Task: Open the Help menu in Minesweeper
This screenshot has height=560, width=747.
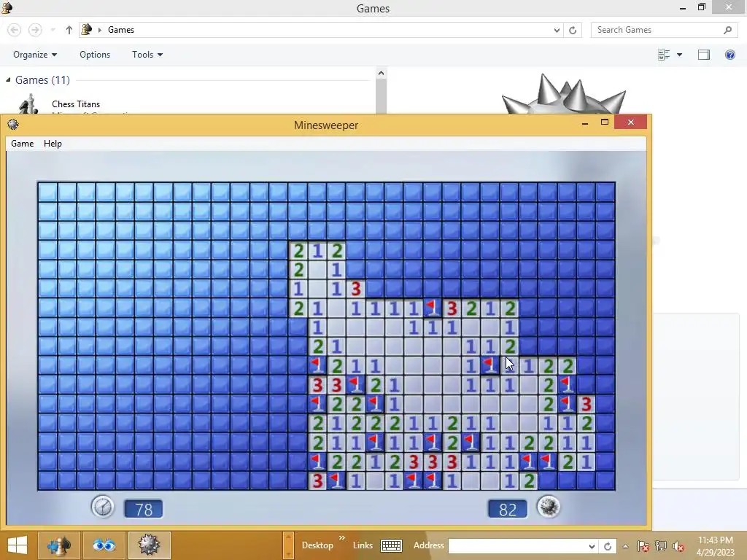Action: tap(53, 144)
